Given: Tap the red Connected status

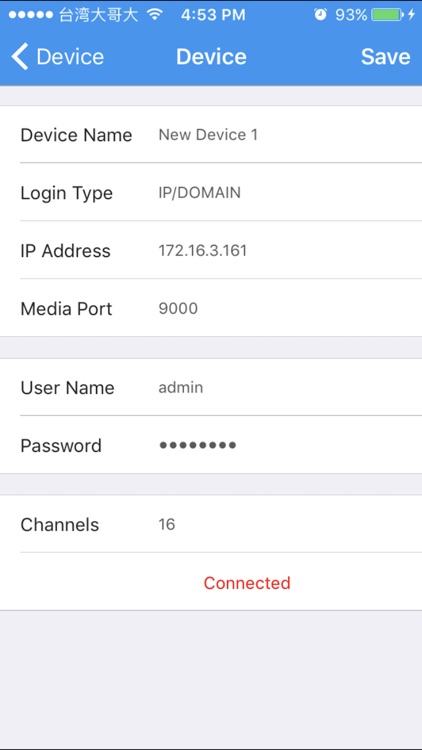Looking at the screenshot, I should point(247,583).
